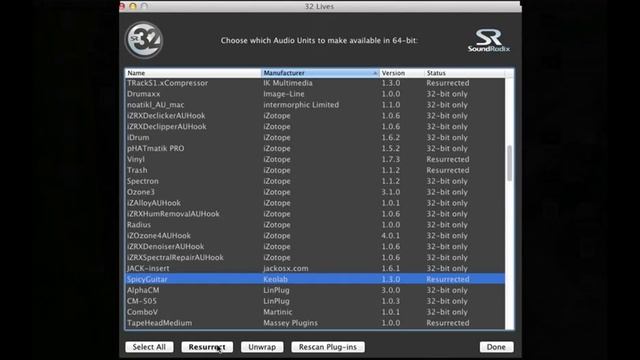This screenshot has height=360, width=640.
Task: Click the Unwrap button
Action: click(262, 347)
